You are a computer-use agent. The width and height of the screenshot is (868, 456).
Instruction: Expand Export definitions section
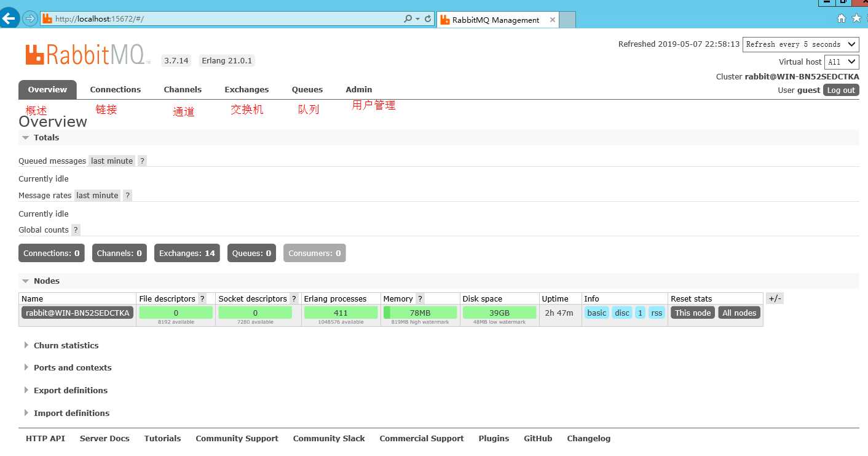click(x=66, y=390)
